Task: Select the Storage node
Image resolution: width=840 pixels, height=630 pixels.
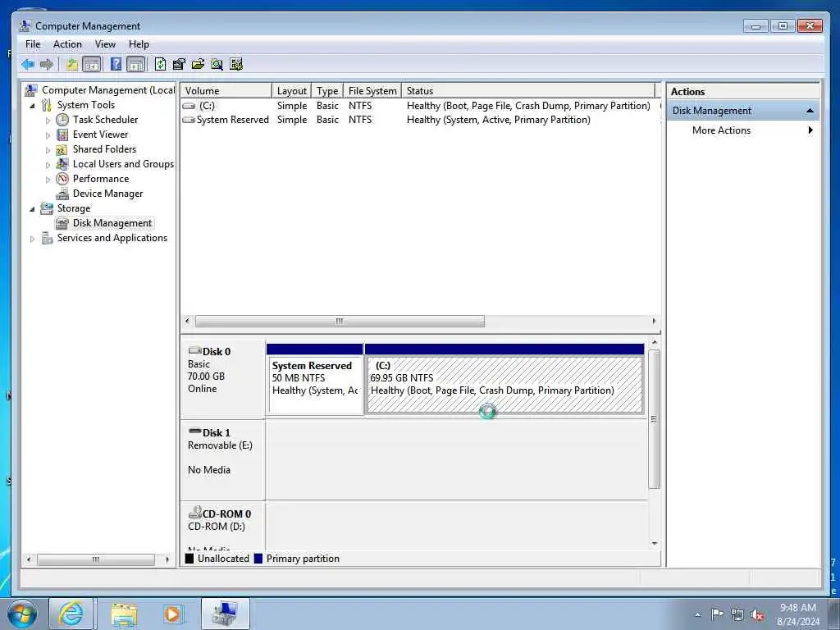Action: pyautogui.click(x=73, y=208)
